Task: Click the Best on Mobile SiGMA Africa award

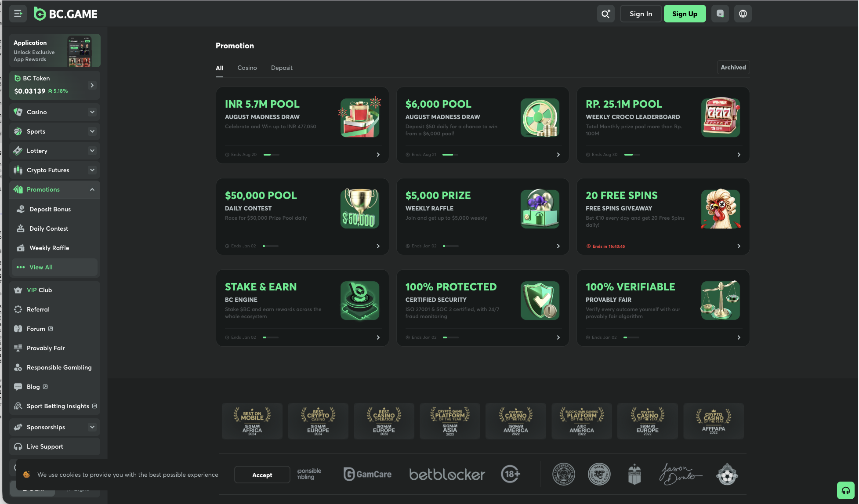Action: [252, 421]
